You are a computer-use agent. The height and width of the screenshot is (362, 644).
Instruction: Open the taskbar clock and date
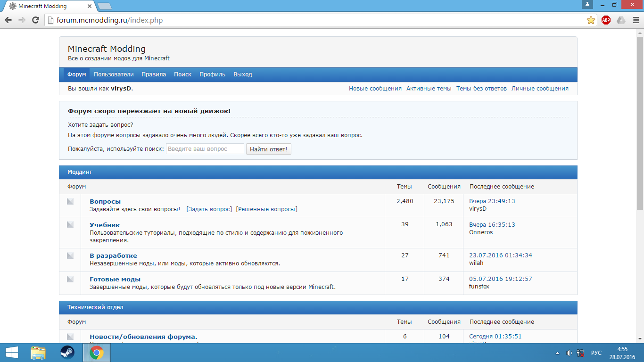[x=622, y=353]
